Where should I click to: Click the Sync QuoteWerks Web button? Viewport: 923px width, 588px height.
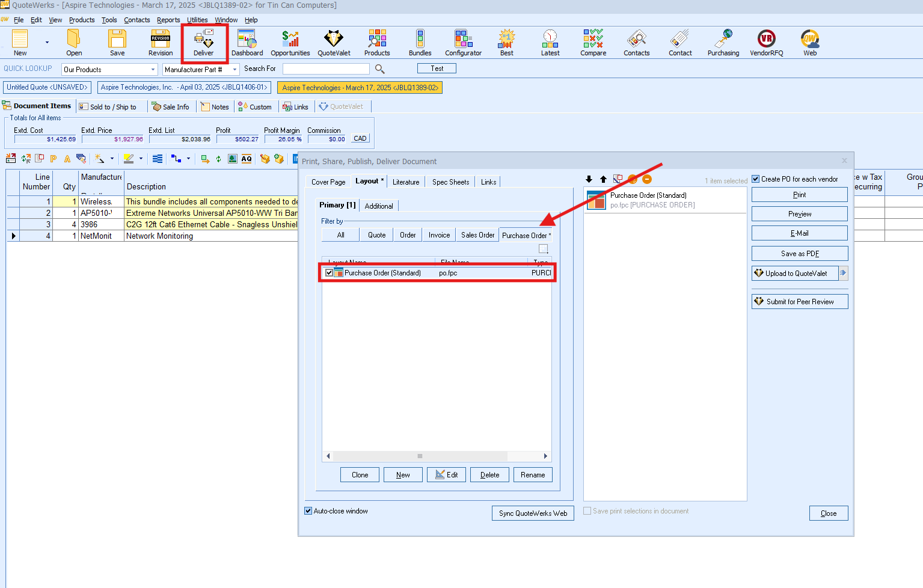(x=533, y=513)
